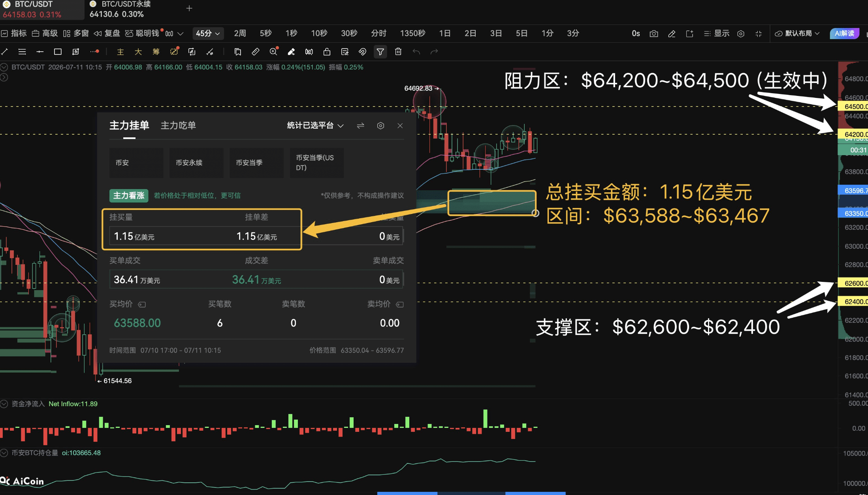Select the 1日 timeframe
Viewport: 868px width, 495px height.
445,34
